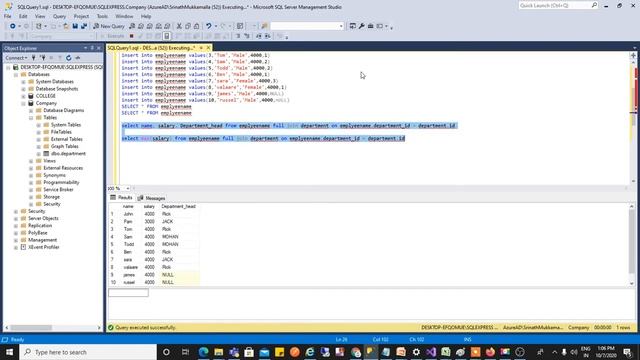The height and width of the screenshot is (360, 640).
Task: Click the Firefox taskbar icon
Action: [x=490, y=352]
